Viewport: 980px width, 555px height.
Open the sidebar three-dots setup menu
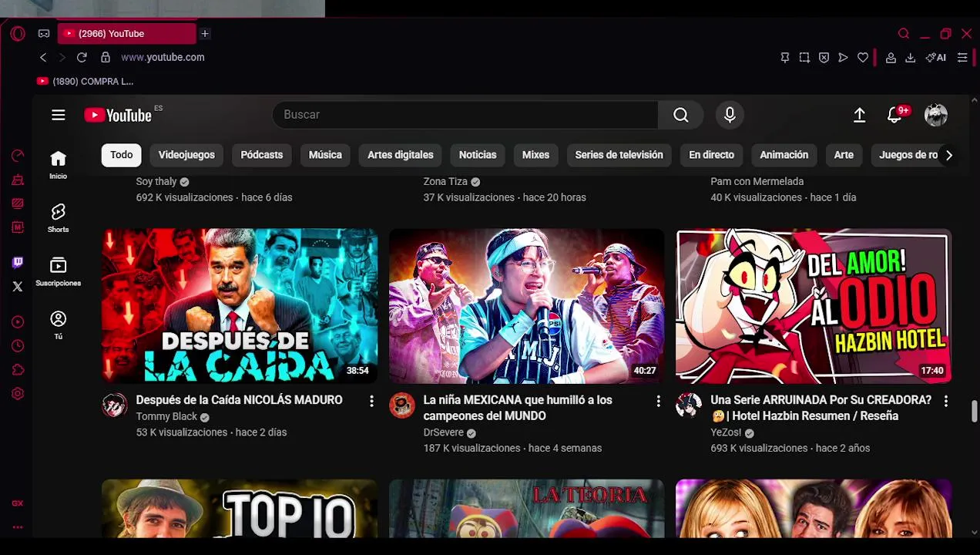(x=18, y=528)
